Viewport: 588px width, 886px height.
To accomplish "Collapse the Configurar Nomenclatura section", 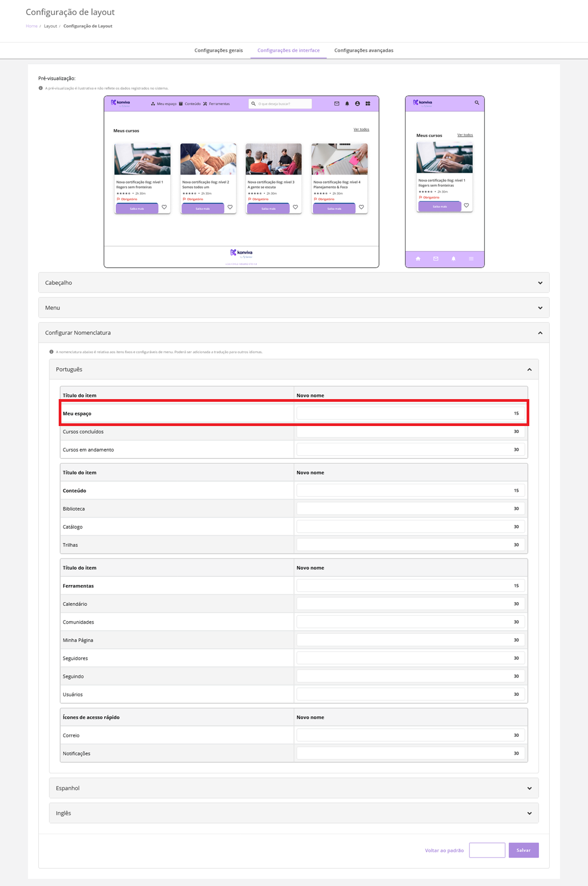I will [x=540, y=333].
